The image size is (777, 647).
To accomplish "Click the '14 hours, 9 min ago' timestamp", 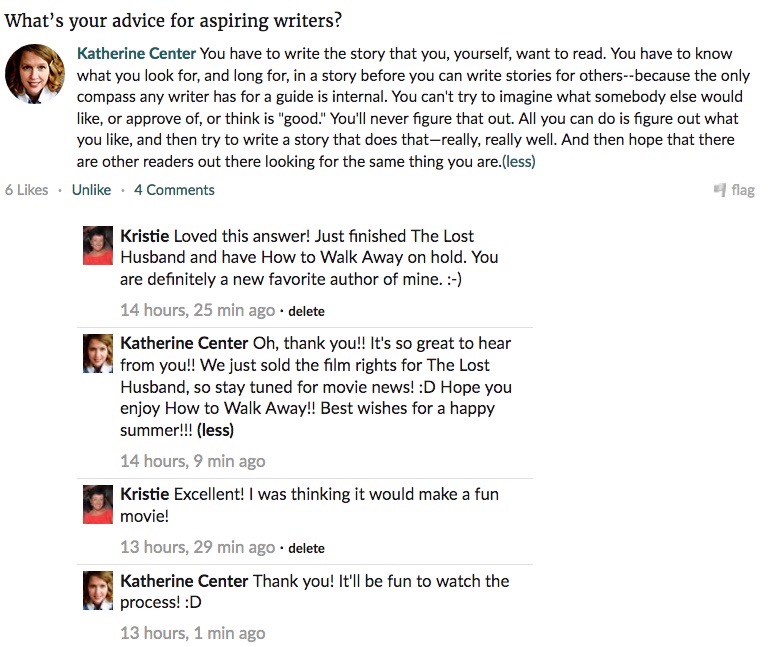I will coord(192,461).
